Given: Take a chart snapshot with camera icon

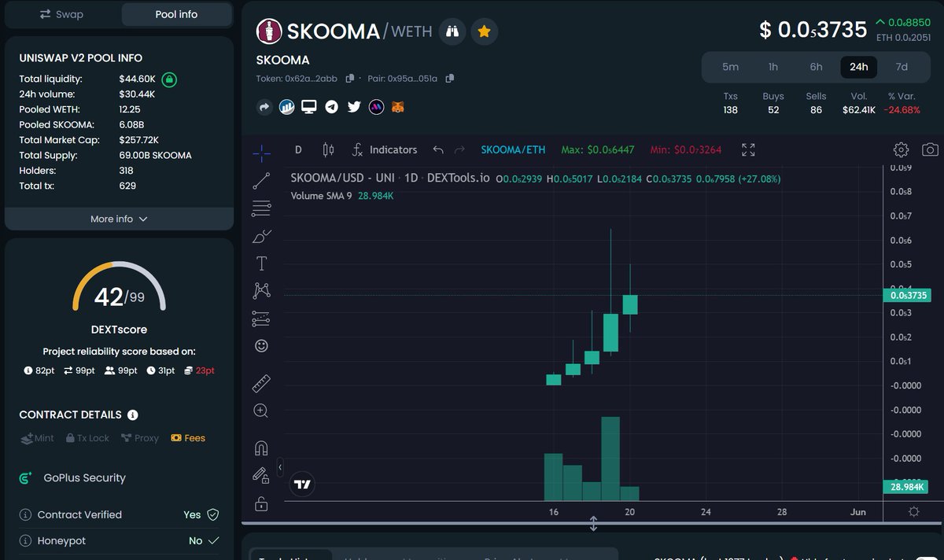Looking at the screenshot, I should pos(930,149).
